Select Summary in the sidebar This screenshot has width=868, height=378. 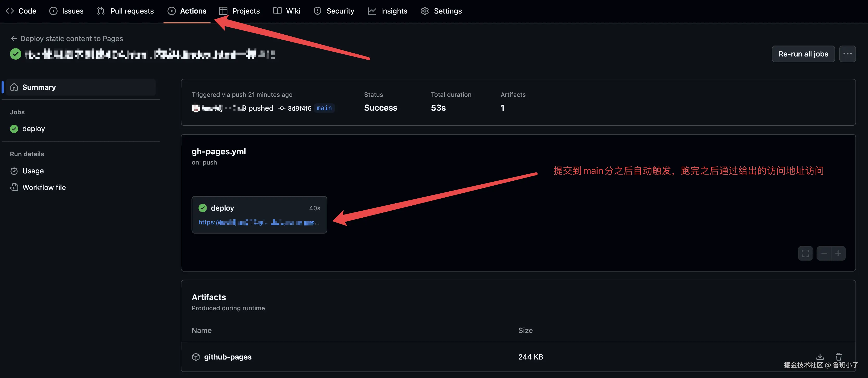39,87
